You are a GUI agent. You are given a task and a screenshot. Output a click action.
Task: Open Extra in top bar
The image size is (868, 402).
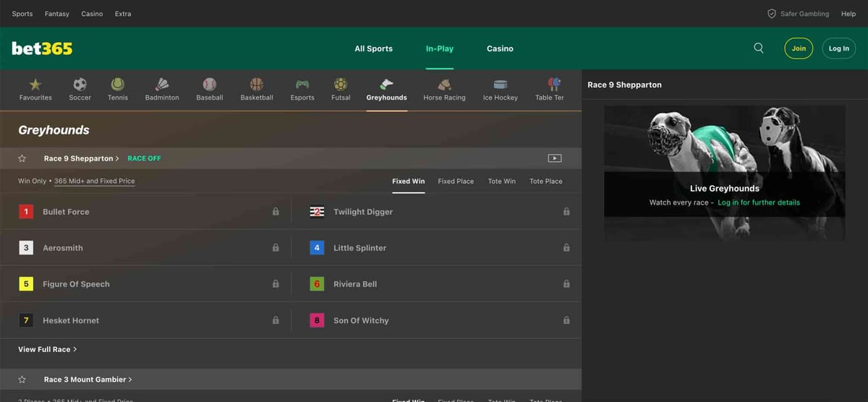coord(123,14)
